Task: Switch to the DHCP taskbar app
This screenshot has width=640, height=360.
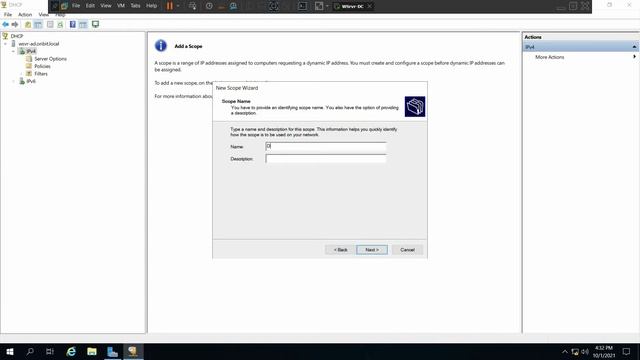Action: (x=133, y=351)
